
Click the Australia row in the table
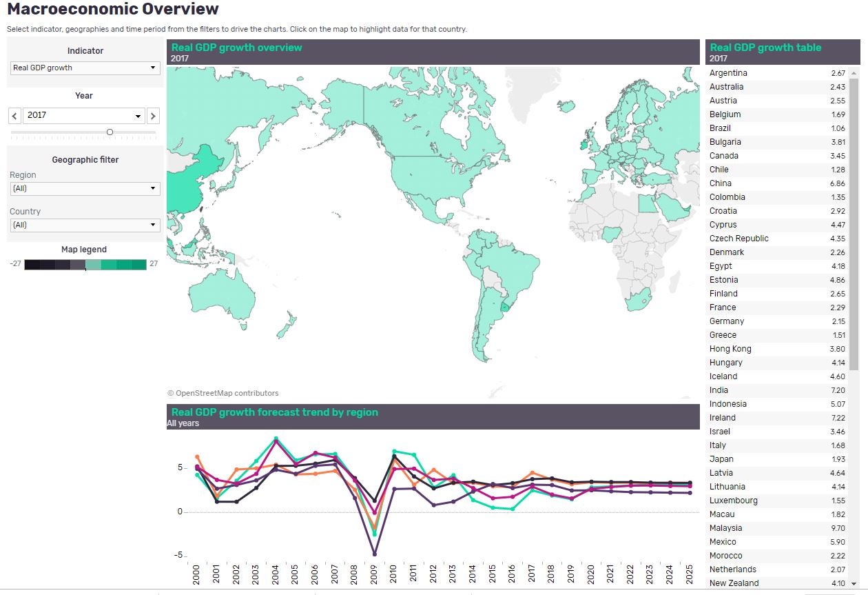(777, 87)
